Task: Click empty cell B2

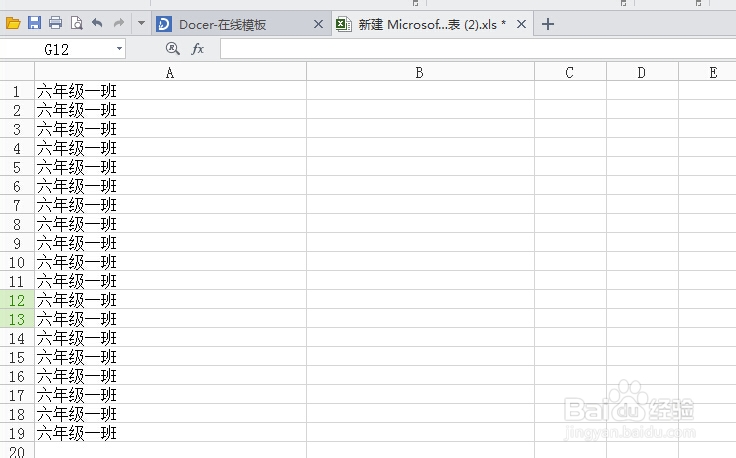Action: [x=420, y=110]
